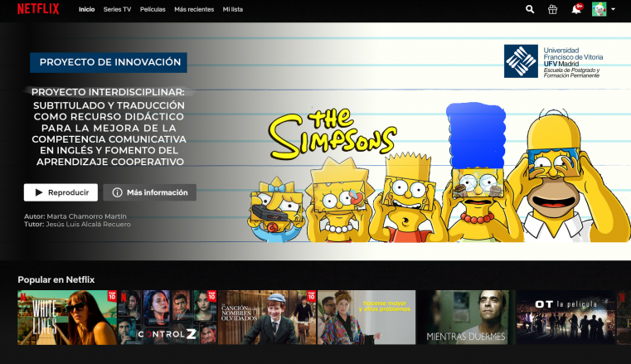
Task: Click the tutor name Jesús Luis Alcalá Recuero
Action: click(x=88, y=224)
